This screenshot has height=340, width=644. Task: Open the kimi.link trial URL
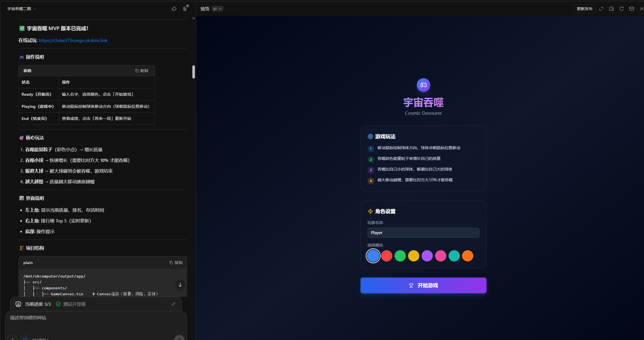click(x=73, y=40)
